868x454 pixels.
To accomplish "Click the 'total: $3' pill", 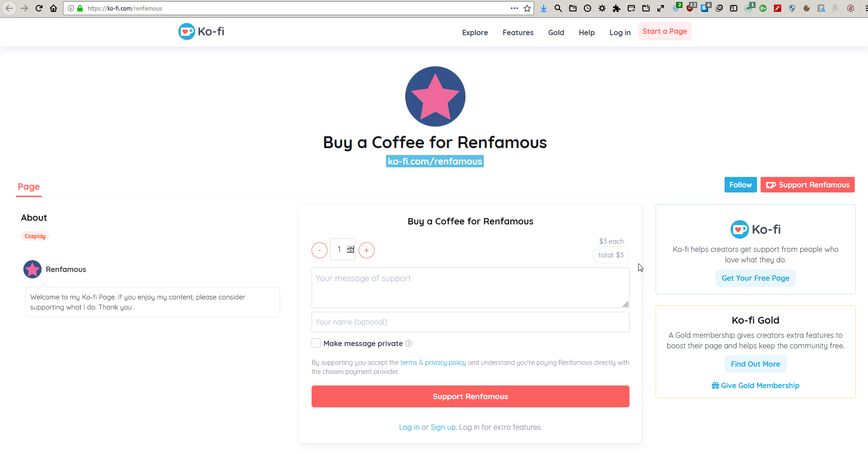I will [x=611, y=255].
